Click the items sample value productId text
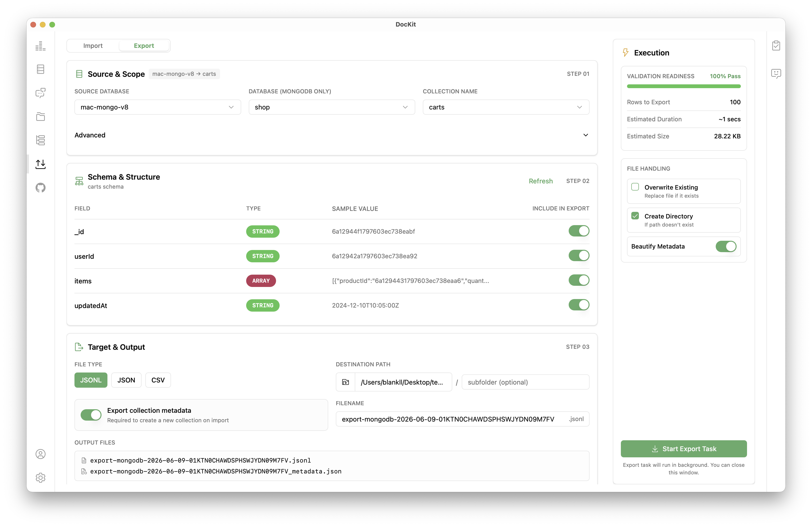The image size is (812, 527). 410,281
